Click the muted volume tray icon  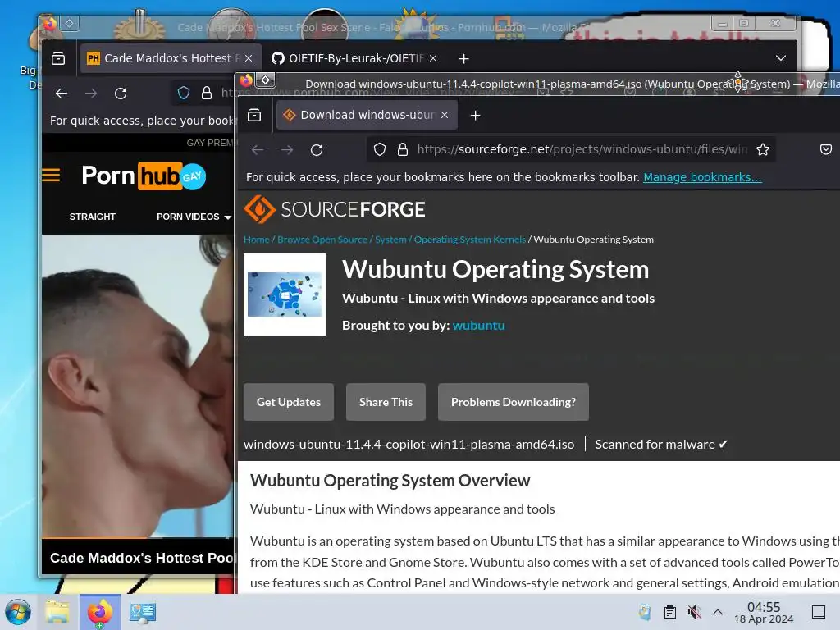pyautogui.click(x=694, y=612)
